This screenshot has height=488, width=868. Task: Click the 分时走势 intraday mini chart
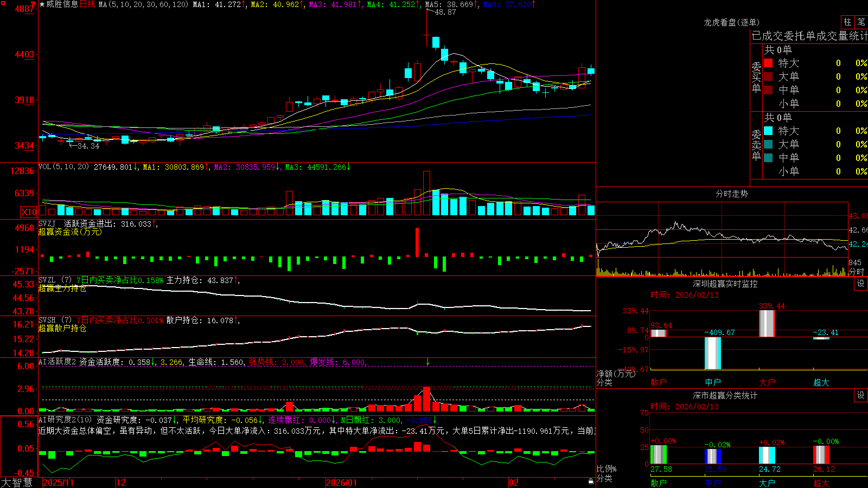point(722,239)
